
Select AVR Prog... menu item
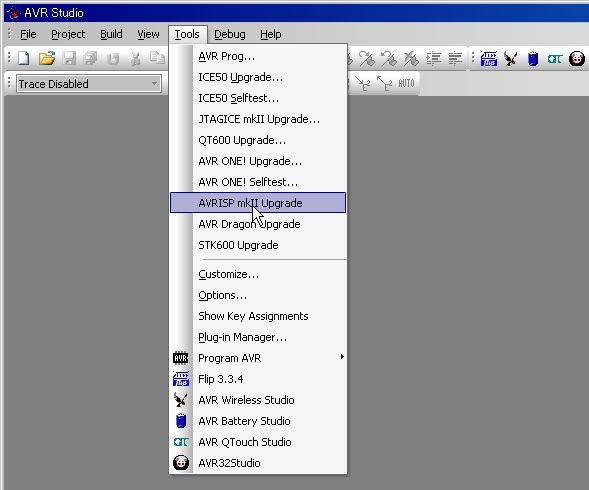[x=258, y=56]
